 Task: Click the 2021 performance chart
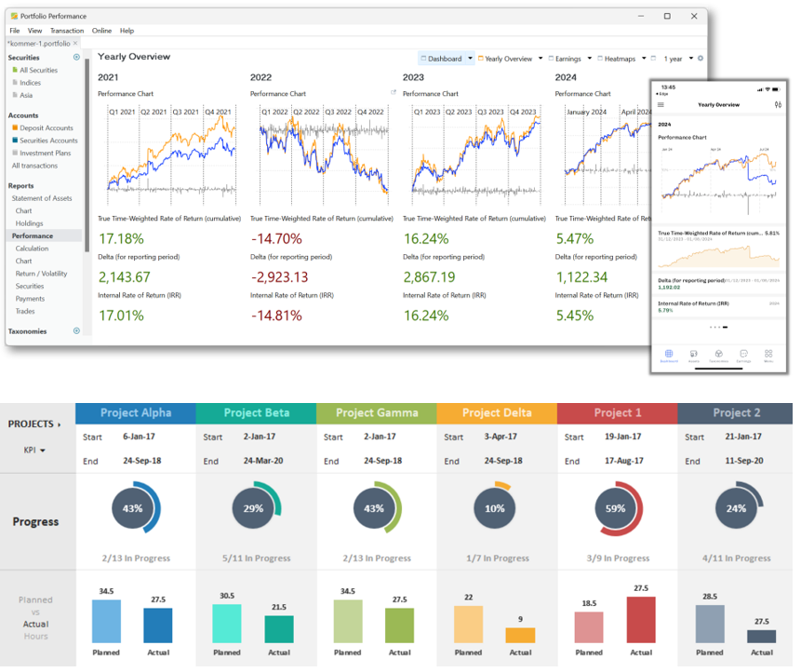click(168, 154)
